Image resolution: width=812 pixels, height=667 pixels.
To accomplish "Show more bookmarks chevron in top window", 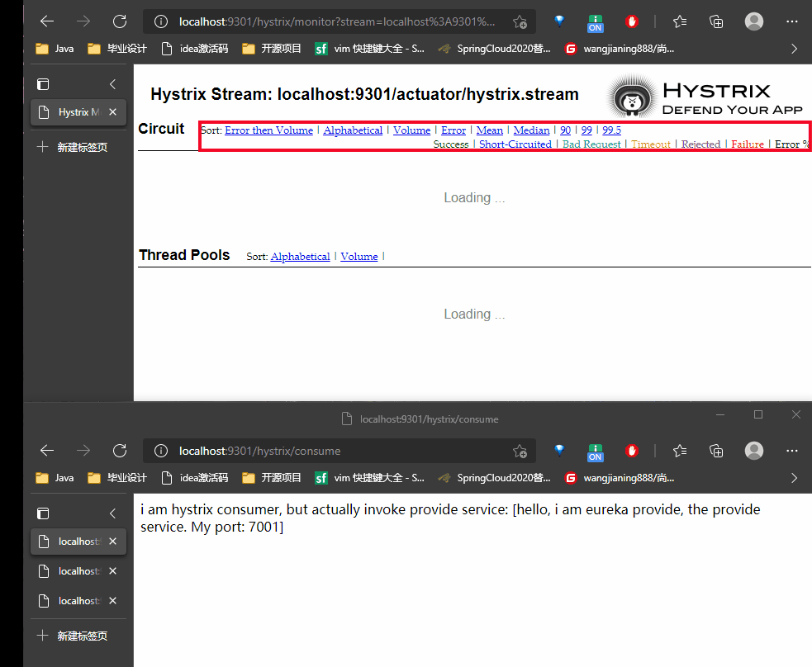I will (795, 49).
